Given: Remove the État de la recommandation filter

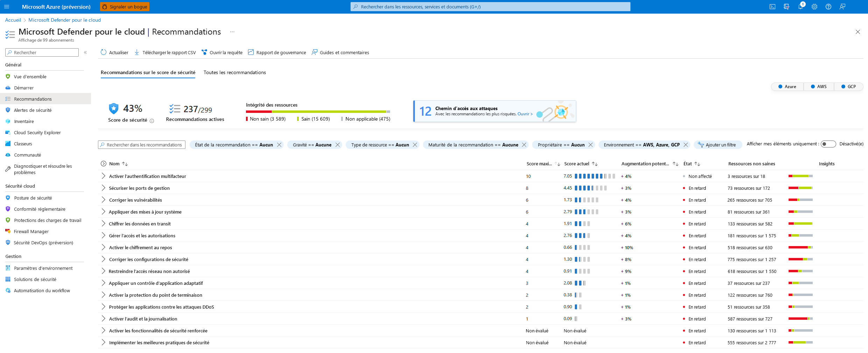Looking at the screenshot, I should [x=279, y=145].
